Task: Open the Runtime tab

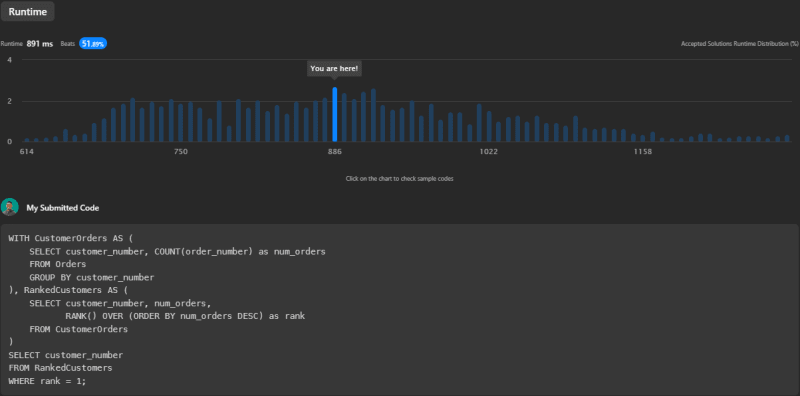Action: tap(28, 12)
